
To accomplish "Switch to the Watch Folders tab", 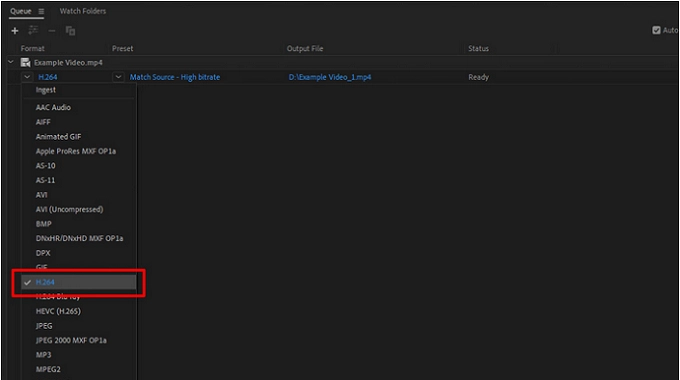I will [x=83, y=11].
